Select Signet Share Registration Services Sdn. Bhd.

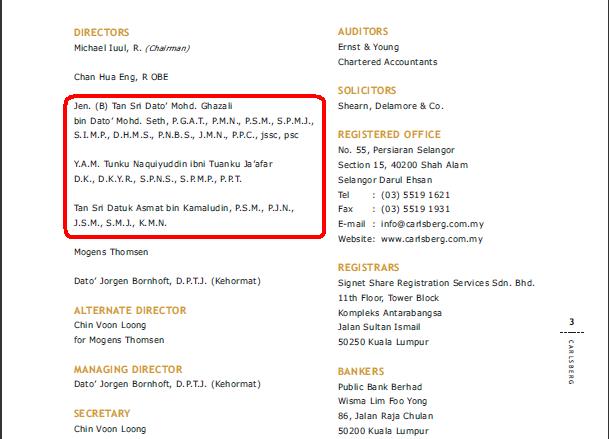coord(436,283)
